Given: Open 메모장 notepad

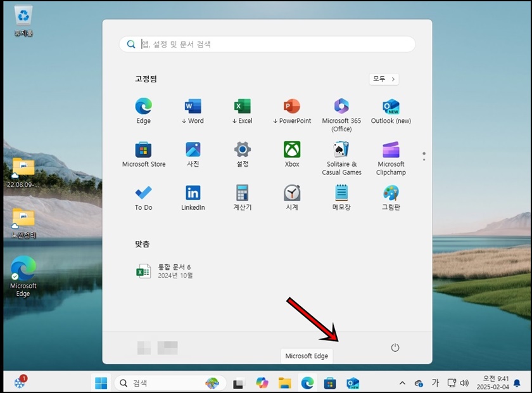Looking at the screenshot, I should pos(341,198).
